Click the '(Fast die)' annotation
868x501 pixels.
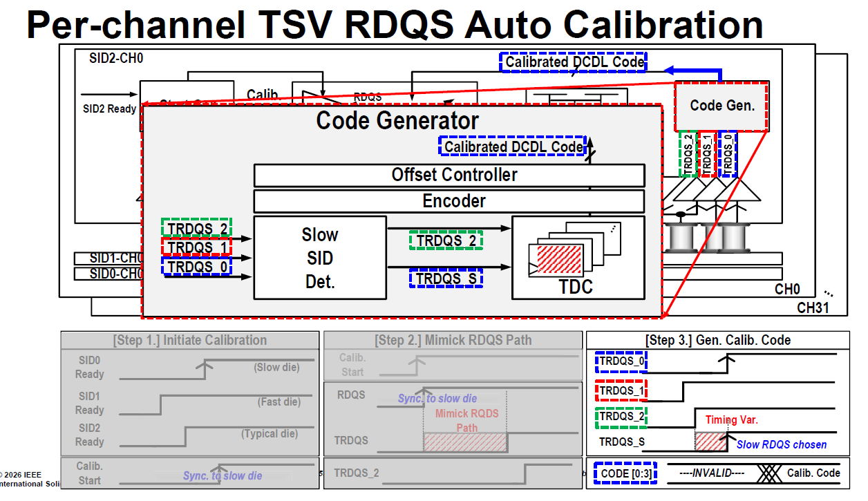click(x=279, y=401)
